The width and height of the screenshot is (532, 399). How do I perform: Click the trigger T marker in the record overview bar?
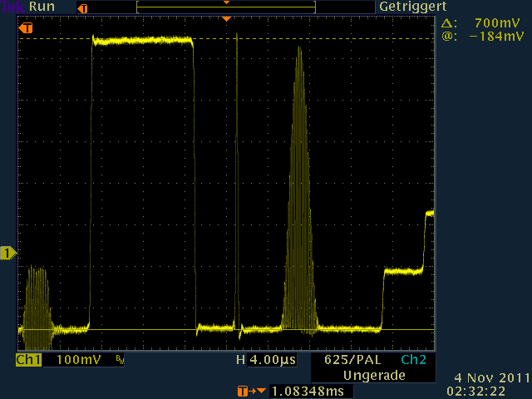(81, 7)
